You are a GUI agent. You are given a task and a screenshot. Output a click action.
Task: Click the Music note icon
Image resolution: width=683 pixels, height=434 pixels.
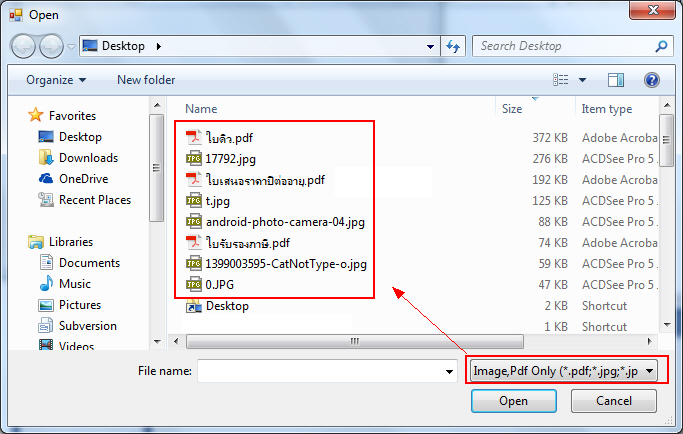(46, 283)
